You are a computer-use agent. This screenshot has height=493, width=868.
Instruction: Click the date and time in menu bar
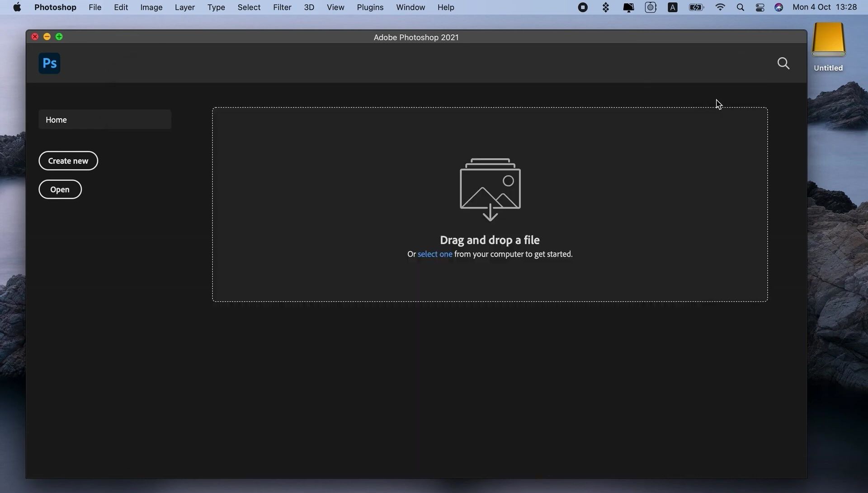[x=825, y=7]
